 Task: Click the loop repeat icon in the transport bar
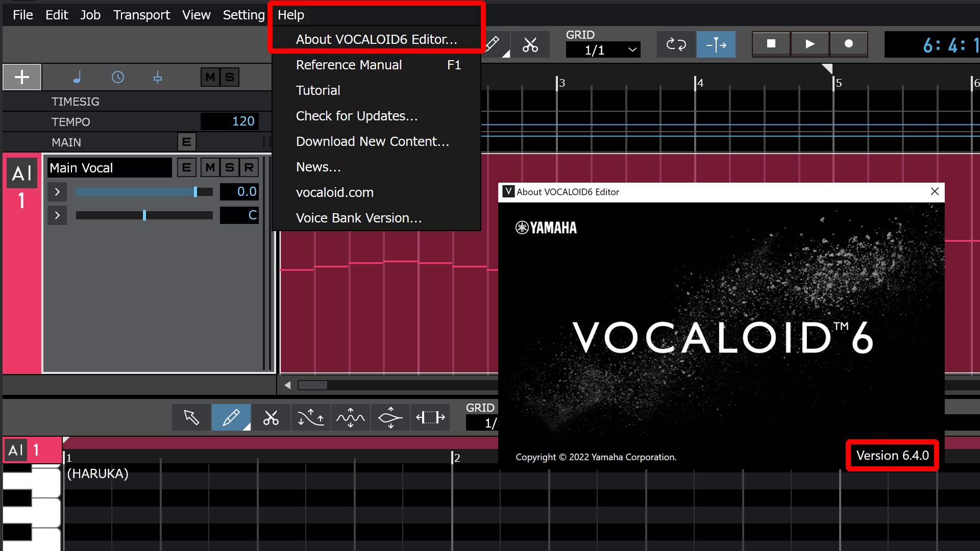676,44
